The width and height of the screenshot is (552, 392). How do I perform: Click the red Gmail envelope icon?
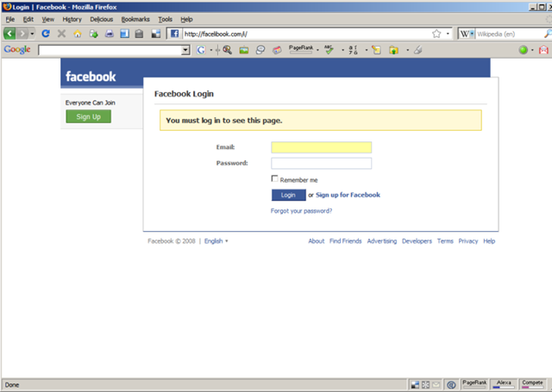coord(543,50)
